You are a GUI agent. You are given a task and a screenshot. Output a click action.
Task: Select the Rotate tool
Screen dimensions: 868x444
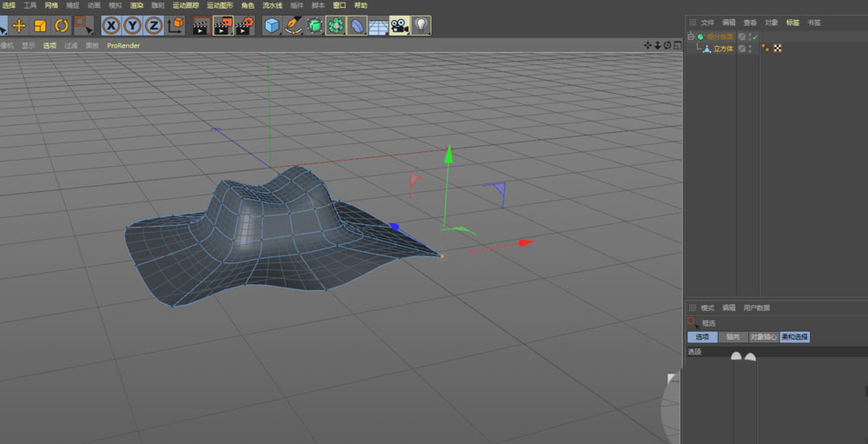point(61,25)
